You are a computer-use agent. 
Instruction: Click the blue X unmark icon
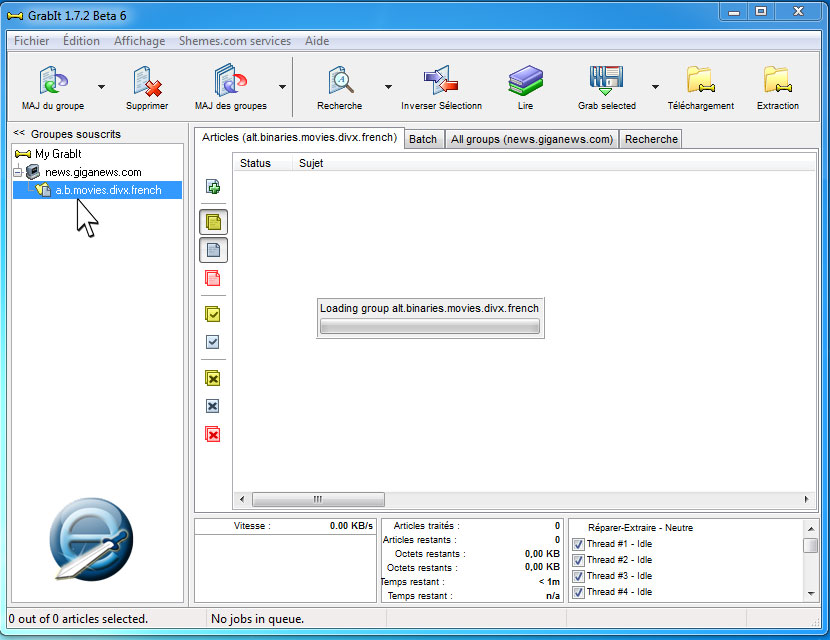[212, 406]
